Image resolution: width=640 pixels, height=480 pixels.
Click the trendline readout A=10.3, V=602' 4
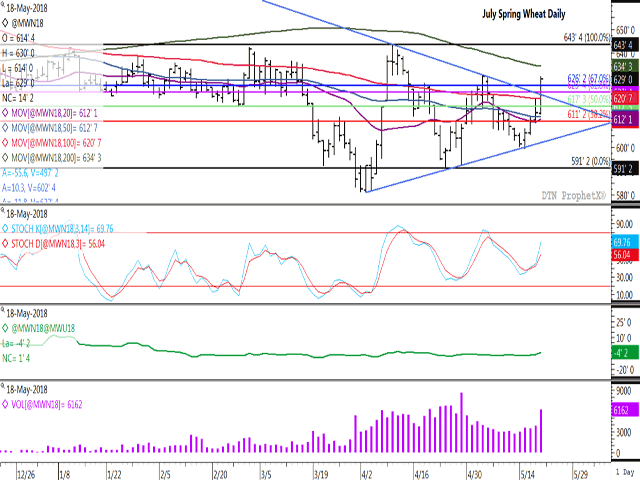pos(29,188)
